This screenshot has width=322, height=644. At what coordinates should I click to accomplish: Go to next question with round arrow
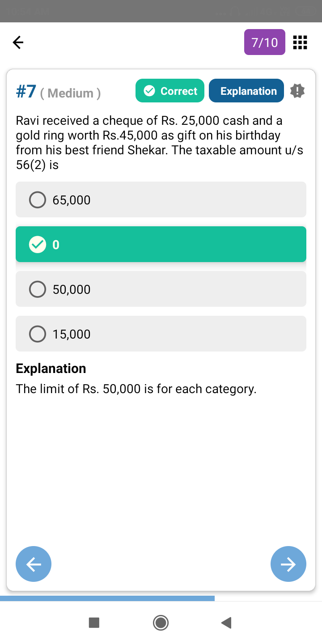[x=288, y=564]
